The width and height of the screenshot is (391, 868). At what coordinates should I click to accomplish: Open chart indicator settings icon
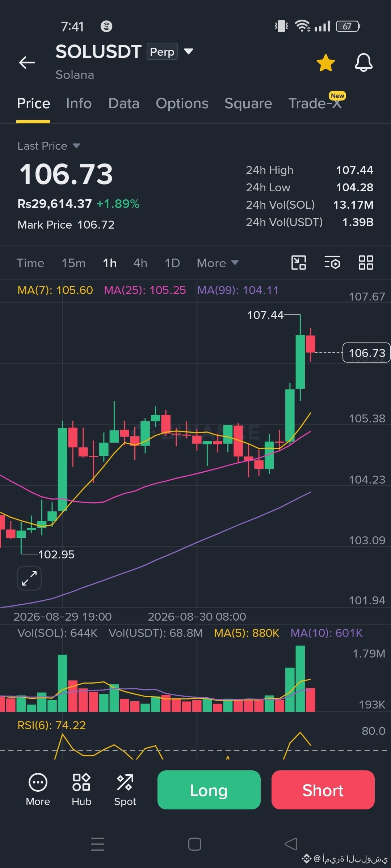pyautogui.click(x=332, y=263)
